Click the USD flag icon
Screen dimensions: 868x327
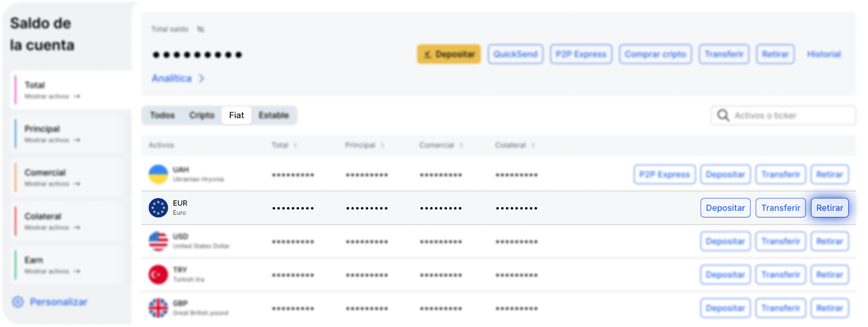pyautogui.click(x=158, y=241)
